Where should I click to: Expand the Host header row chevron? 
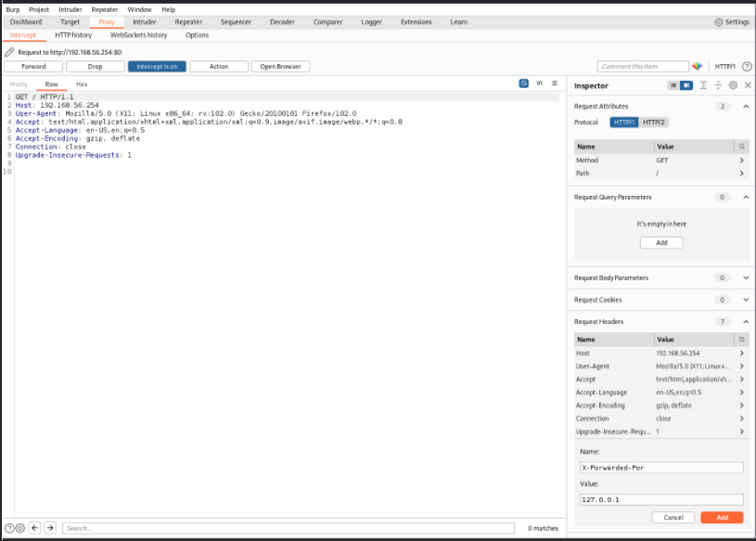(741, 353)
